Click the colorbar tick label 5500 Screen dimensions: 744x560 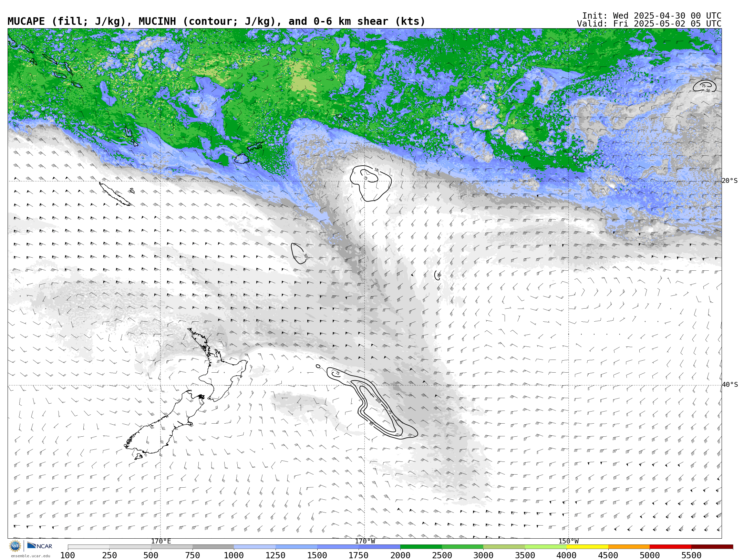pyautogui.click(x=691, y=556)
